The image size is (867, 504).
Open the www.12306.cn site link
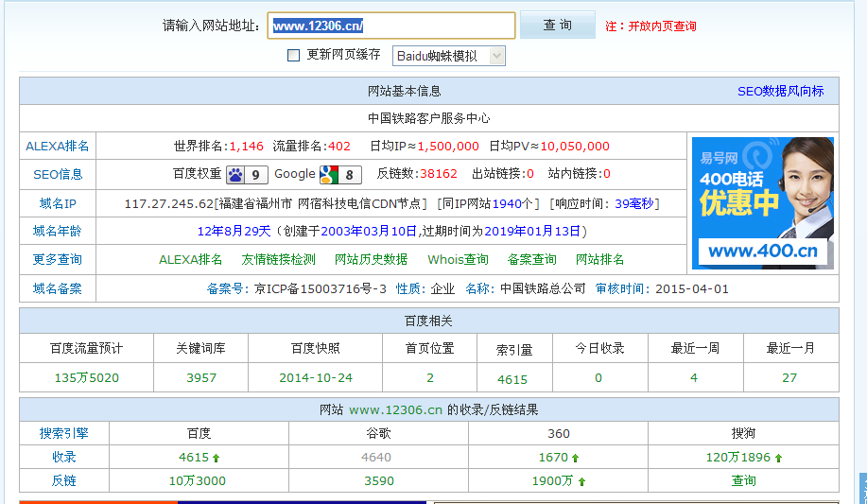pyautogui.click(x=395, y=410)
